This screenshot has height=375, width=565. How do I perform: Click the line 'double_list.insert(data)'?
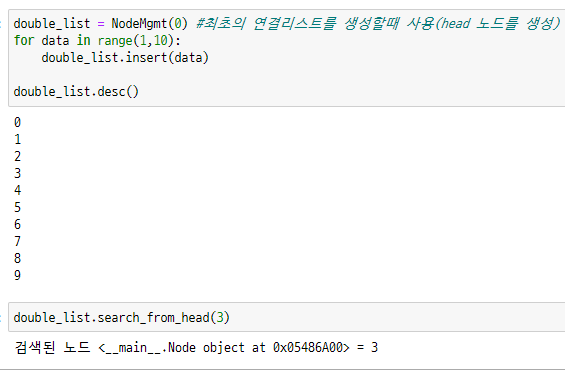(x=125, y=58)
